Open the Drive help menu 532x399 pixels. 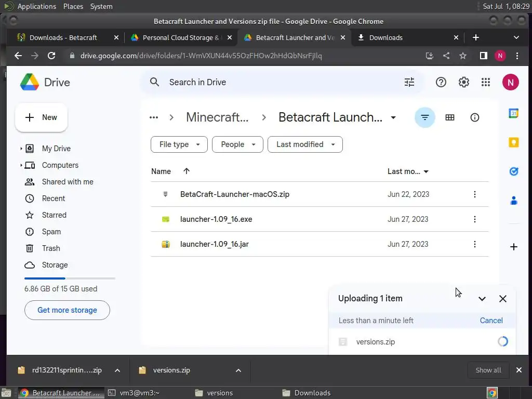tap(441, 82)
